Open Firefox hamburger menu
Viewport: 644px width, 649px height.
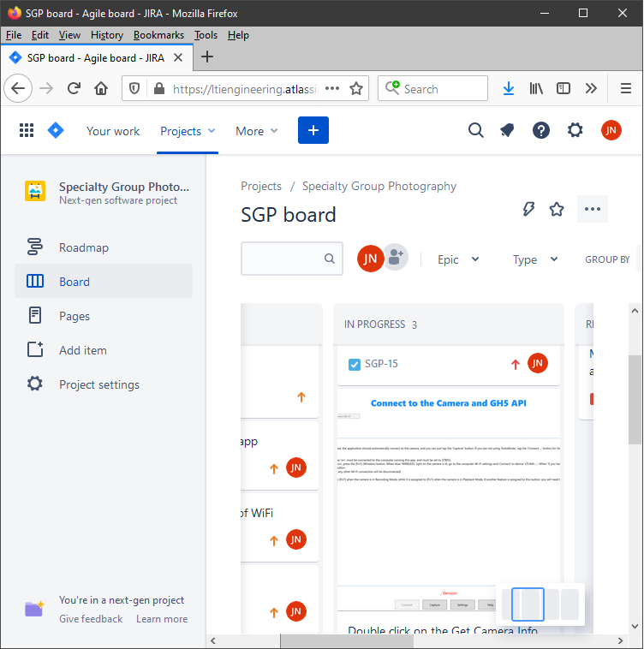click(x=625, y=88)
